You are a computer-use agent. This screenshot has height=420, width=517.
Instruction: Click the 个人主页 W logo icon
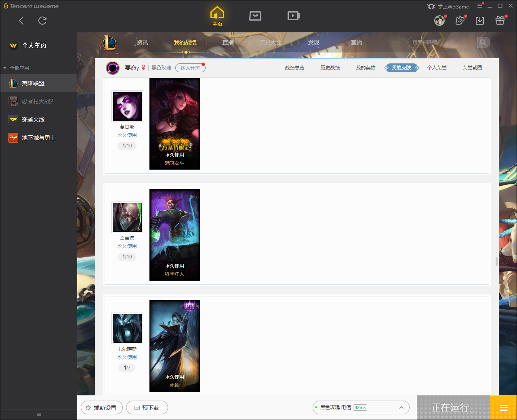[13, 46]
